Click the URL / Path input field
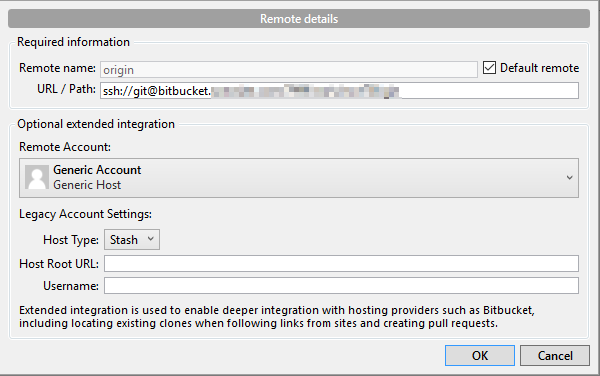The height and width of the screenshot is (376, 600). [339, 91]
